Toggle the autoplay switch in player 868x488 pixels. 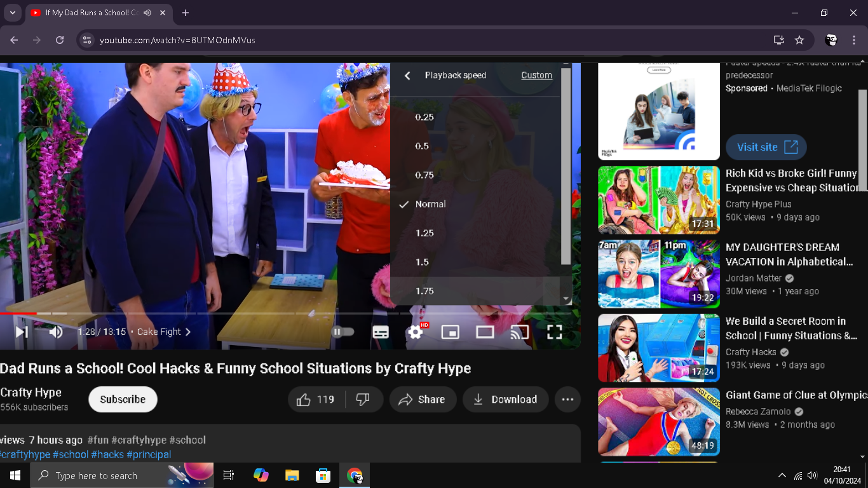343,332
